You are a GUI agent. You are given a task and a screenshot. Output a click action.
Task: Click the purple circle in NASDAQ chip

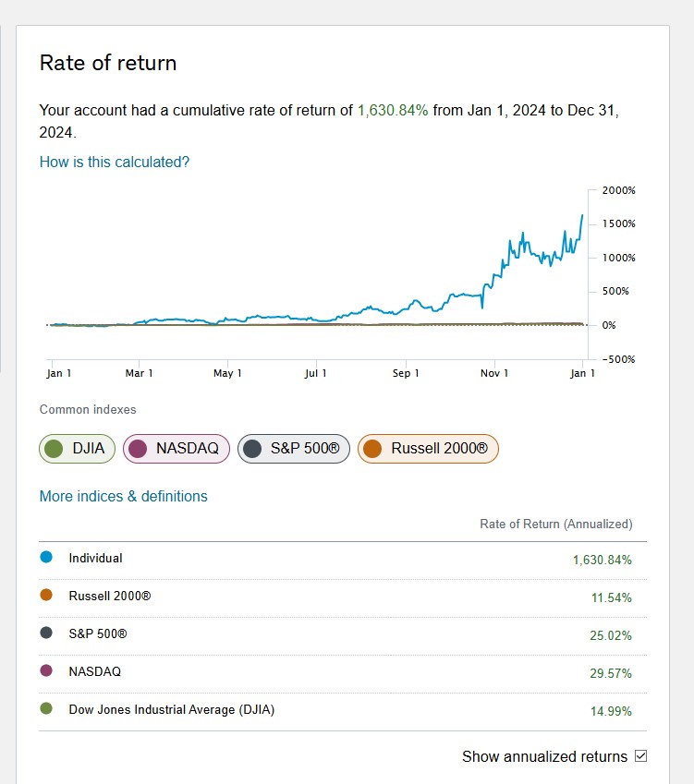coord(138,449)
